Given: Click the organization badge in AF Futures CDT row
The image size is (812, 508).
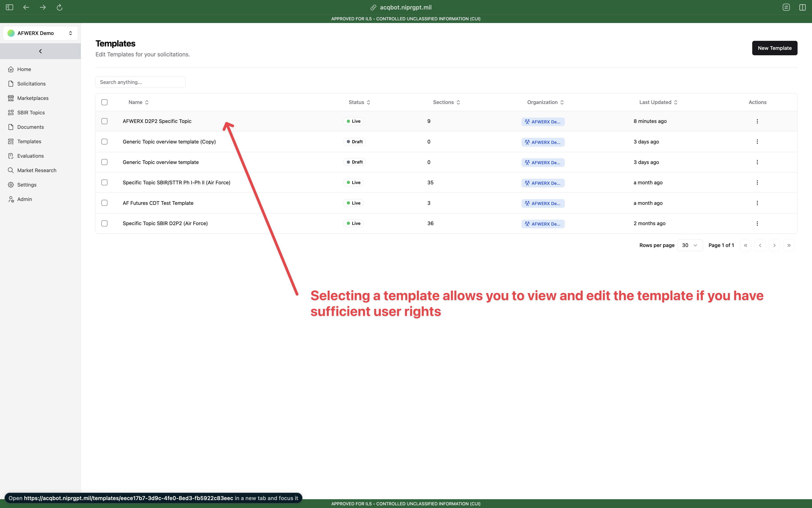Looking at the screenshot, I should 543,203.
